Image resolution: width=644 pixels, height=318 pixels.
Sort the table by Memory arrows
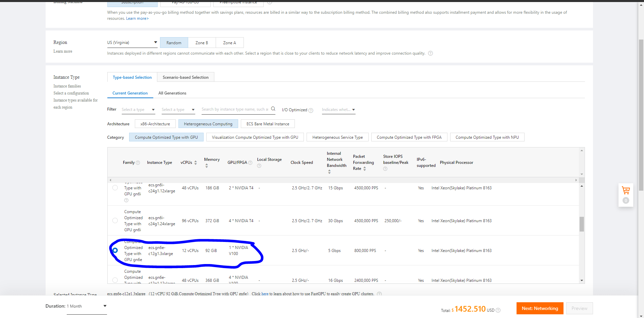207,166
